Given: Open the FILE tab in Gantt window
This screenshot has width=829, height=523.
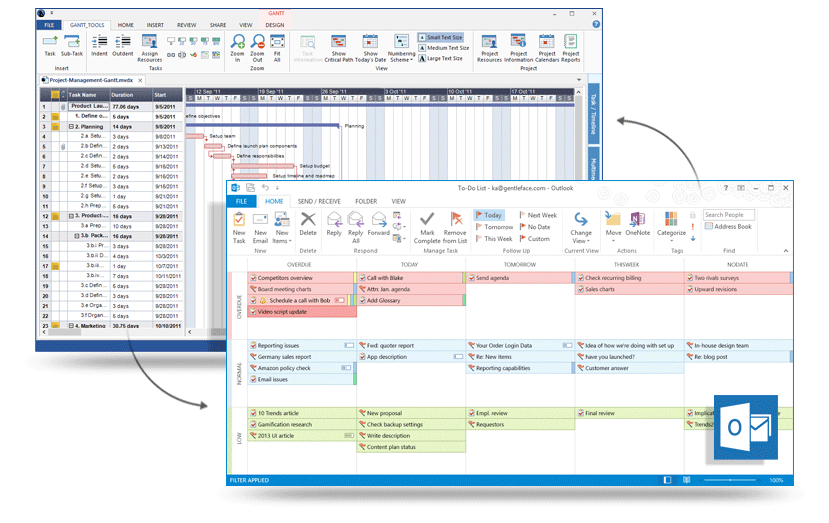Looking at the screenshot, I should tap(49, 25).
